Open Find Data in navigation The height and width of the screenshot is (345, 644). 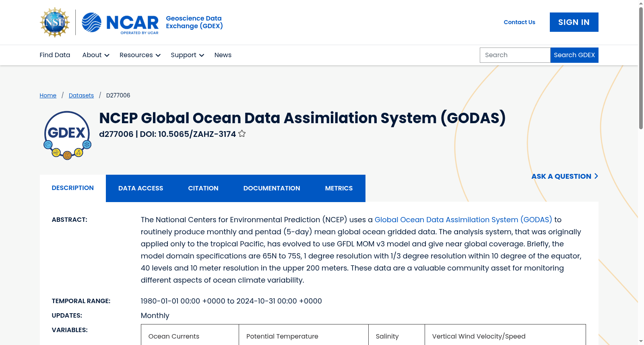click(x=55, y=55)
